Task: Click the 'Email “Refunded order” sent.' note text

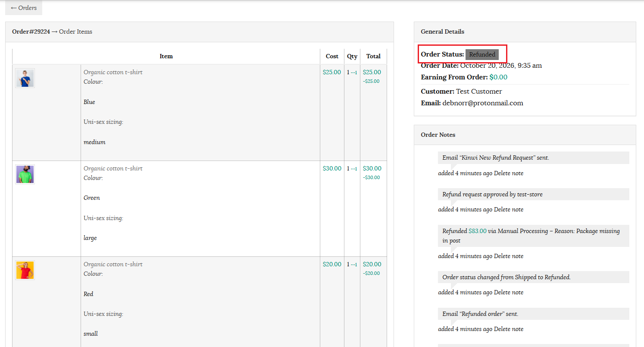Action: (480, 314)
